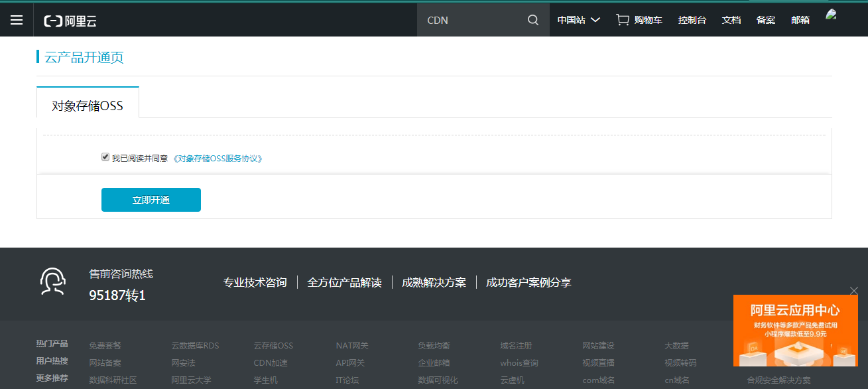Open 文档 in the top navigation

(x=731, y=20)
